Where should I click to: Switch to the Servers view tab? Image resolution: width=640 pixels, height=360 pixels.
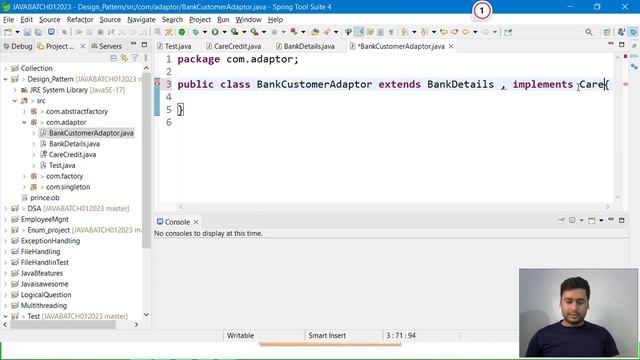(x=107, y=47)
